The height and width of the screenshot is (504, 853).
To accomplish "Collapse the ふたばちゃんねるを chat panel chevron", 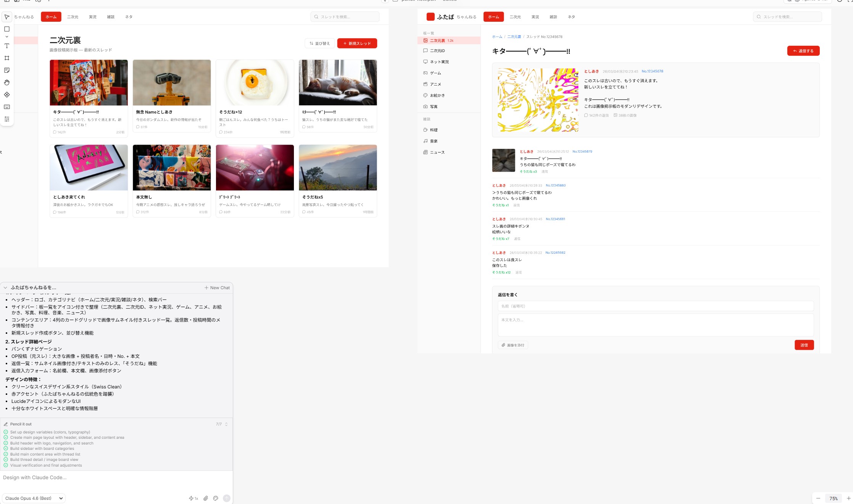I will (x=5, y=288).
